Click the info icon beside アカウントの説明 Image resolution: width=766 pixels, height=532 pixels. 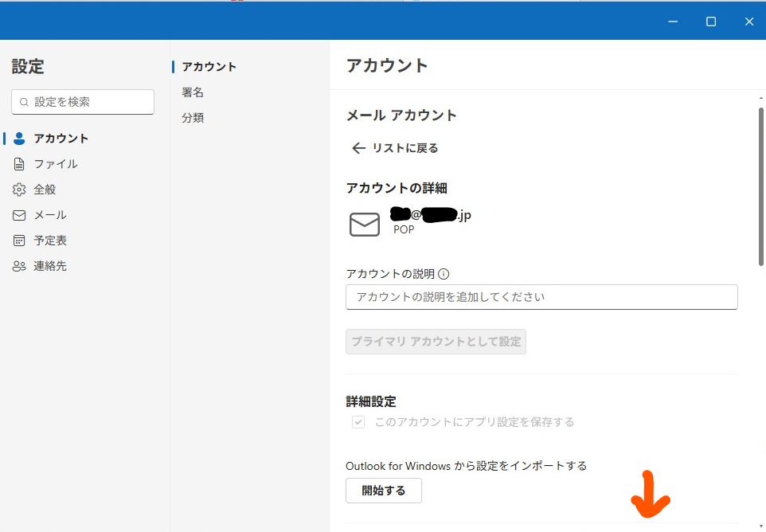pyautogui.click(x=444, y=274)
